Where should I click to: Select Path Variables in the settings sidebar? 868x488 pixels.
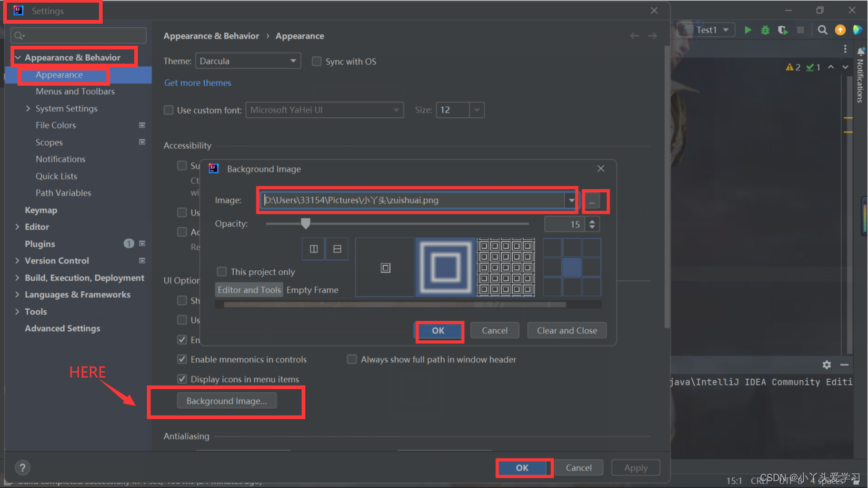click(x=63, y=192)
